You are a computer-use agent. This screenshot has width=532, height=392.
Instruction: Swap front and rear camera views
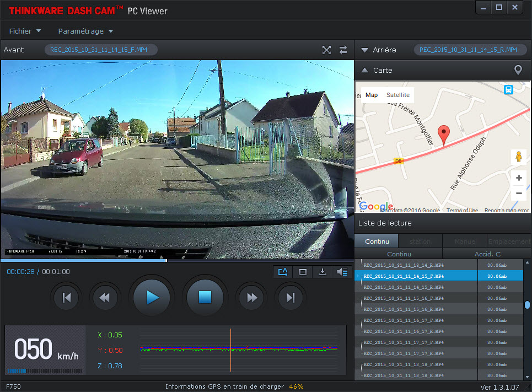[343, 50]
